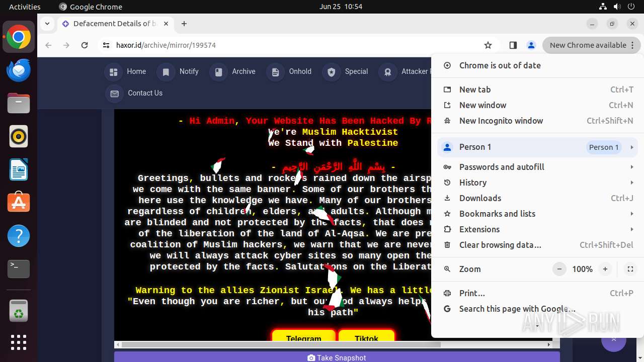Select Chrome is out of date entry
Image resolution: width=644 pixels, height=362 pixels.
[x=537, y=65]
